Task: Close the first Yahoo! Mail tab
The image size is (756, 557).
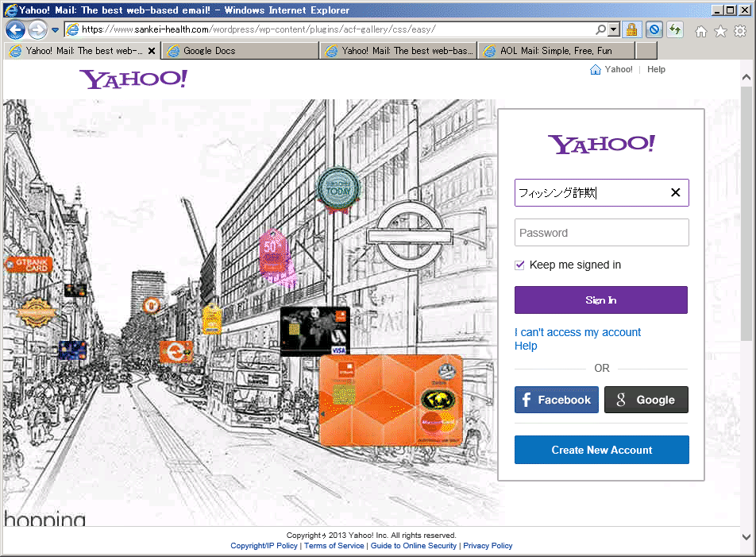Action: 152,51
